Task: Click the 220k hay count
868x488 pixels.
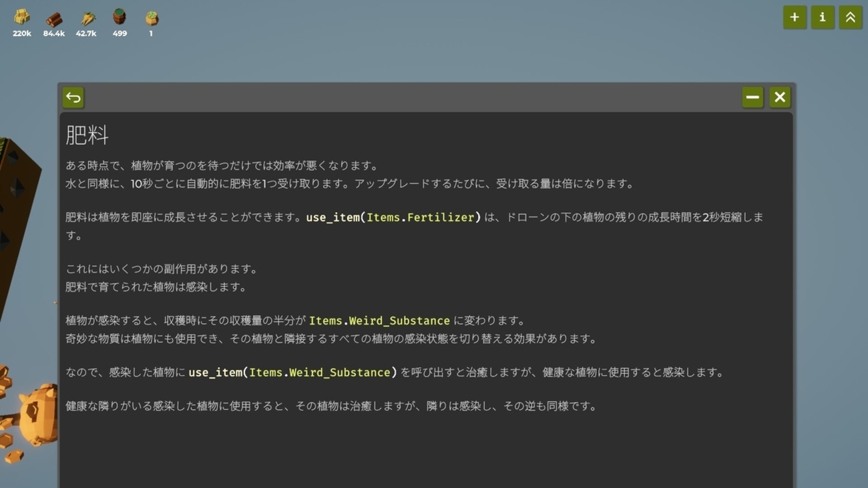Action: (x=22, y=33)
